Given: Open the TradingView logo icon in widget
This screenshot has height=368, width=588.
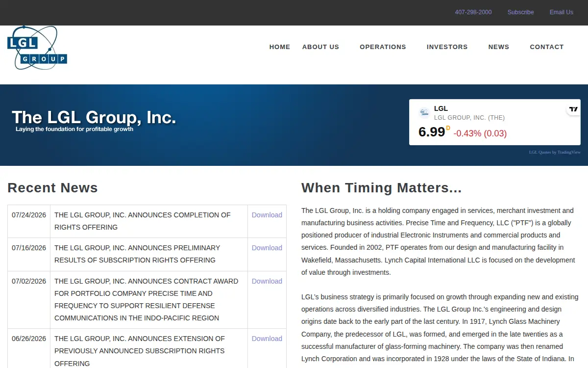Looking at the screenshot, I should coord(573,109).
